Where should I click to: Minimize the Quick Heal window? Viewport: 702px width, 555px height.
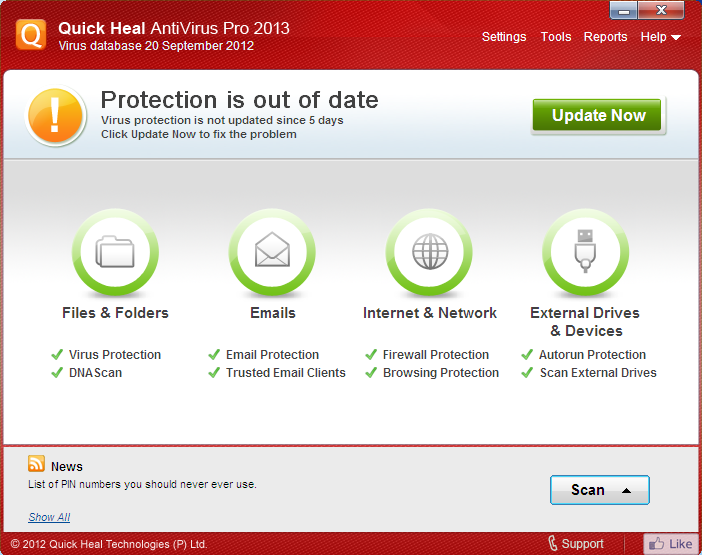(623, 11)
